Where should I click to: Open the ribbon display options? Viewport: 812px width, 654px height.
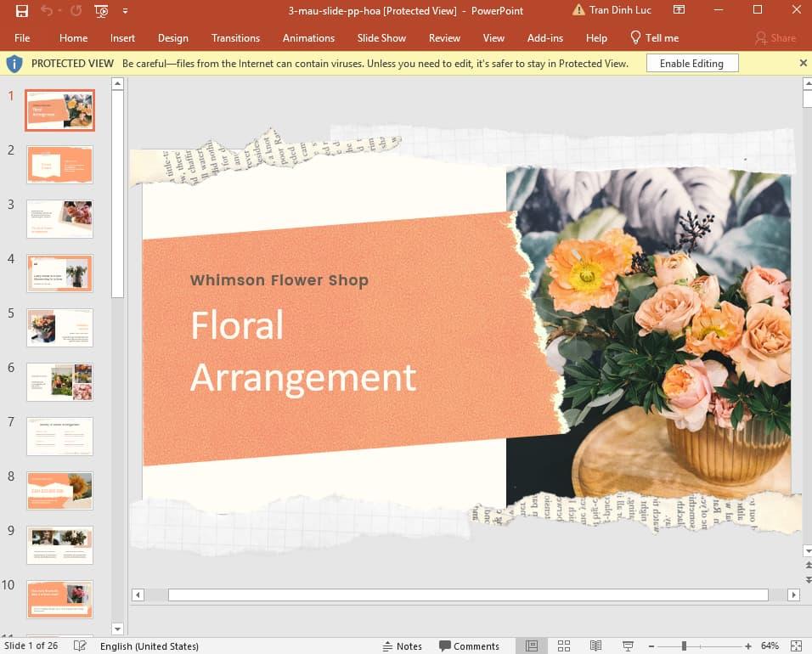[x=678, y=9]
